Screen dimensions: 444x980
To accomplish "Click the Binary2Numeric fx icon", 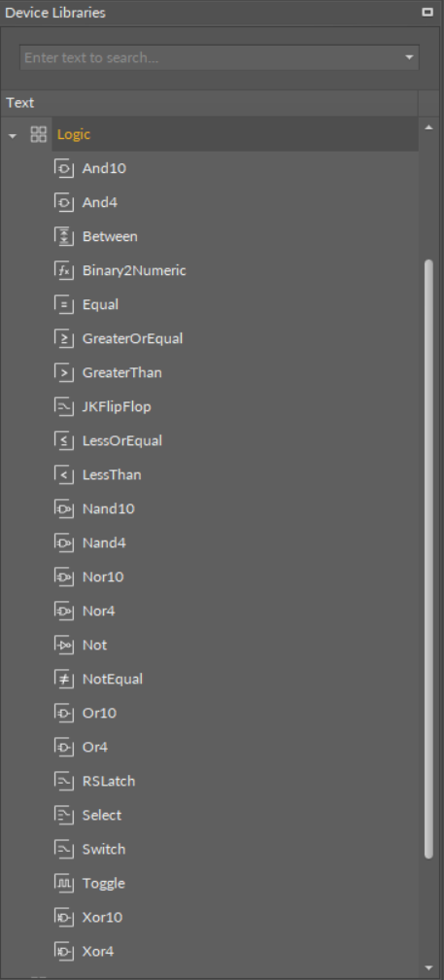I will (64, 270).
